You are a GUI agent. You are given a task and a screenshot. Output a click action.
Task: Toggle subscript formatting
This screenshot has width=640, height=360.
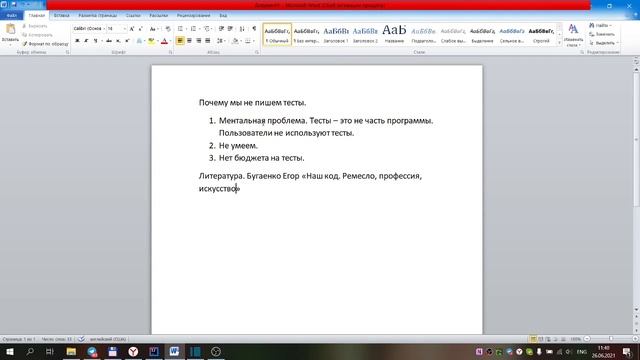click(118, 41)
